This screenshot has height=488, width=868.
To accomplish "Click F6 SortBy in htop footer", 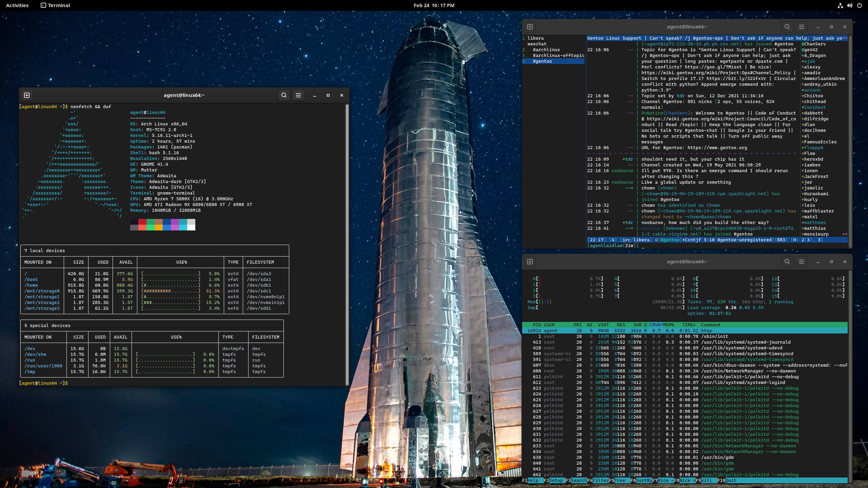I will (643, 480).
